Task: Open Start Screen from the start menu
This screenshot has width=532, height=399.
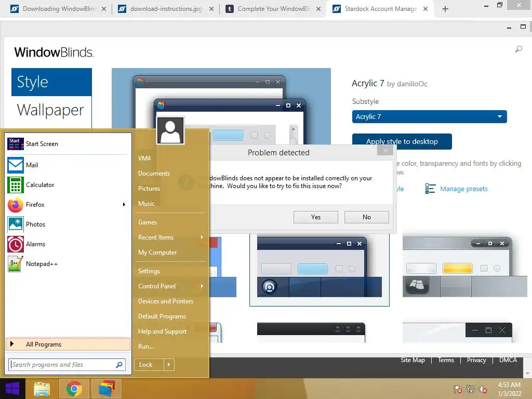Action: (x=42, y=144)
